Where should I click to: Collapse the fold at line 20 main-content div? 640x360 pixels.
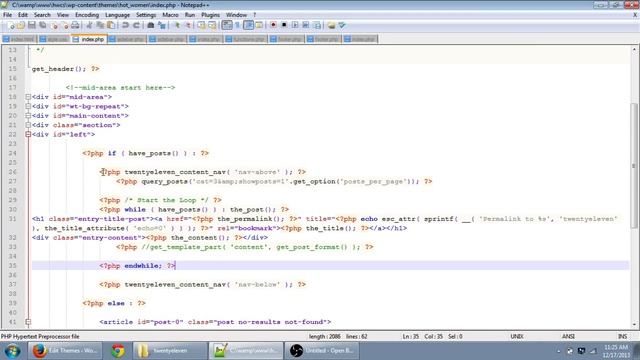click(28, 116)
